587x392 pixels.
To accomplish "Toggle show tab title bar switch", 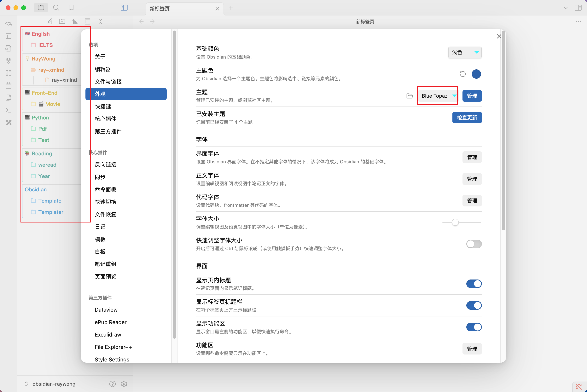I will (x=474, y=305).
